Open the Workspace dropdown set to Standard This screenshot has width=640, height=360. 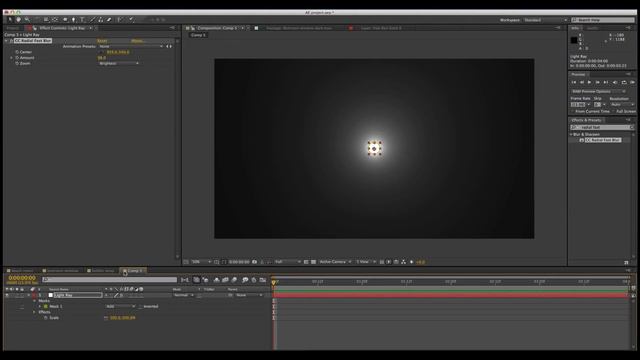pyautogui.click(x=545, y=20)
